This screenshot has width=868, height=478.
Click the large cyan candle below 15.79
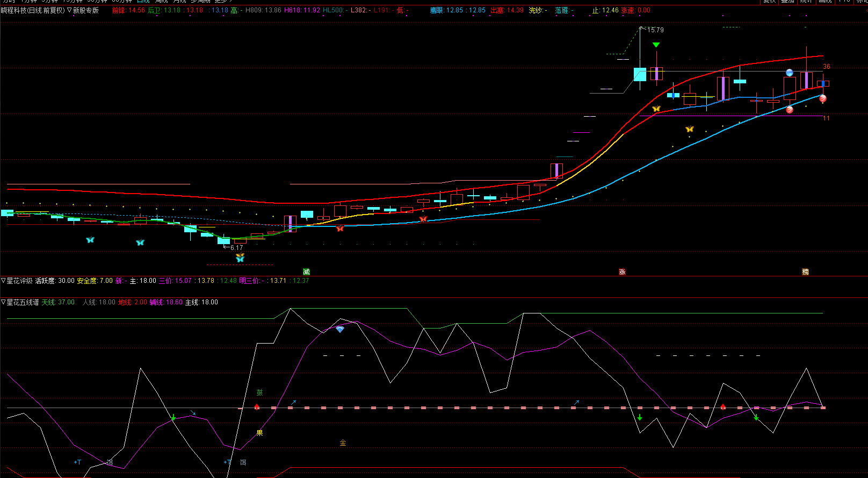pos(640,74)
